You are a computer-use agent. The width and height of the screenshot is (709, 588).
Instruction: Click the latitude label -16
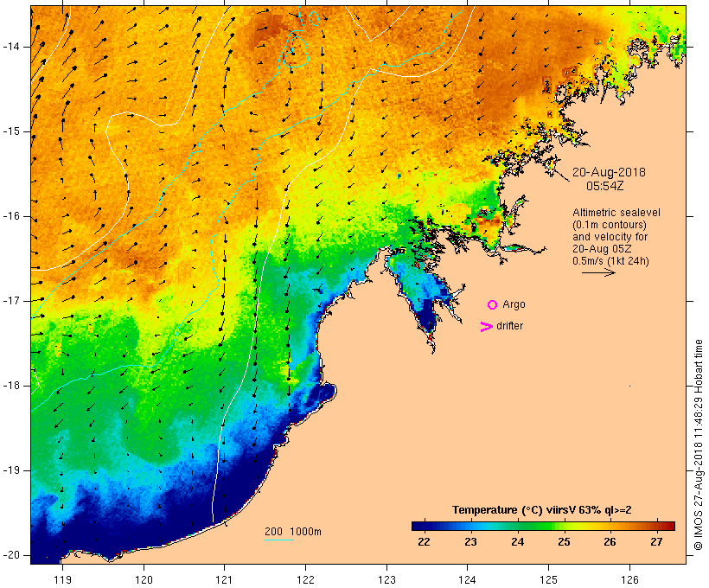[10, 216]
